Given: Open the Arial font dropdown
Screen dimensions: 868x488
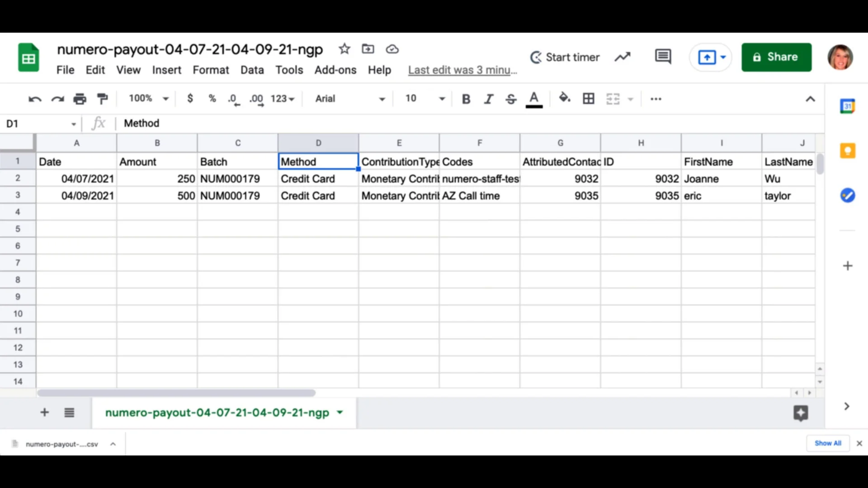Looking at the screenshot, I should 350,99.
